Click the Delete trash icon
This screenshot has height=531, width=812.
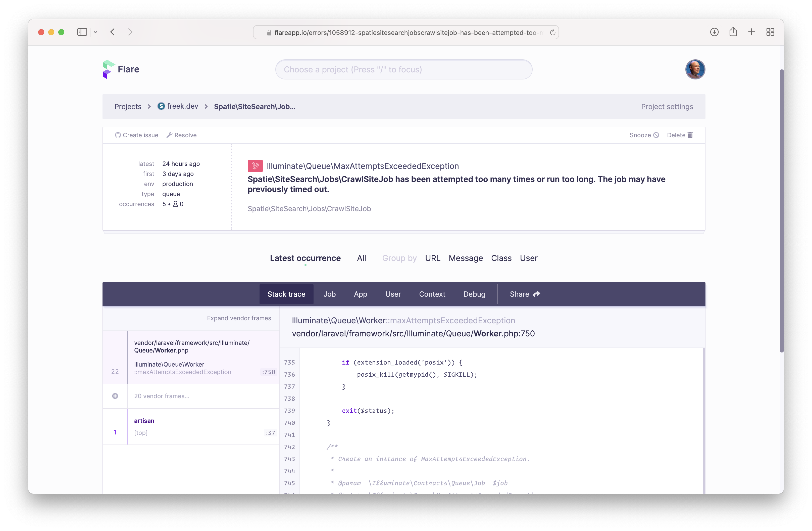[x=690, y=135]
